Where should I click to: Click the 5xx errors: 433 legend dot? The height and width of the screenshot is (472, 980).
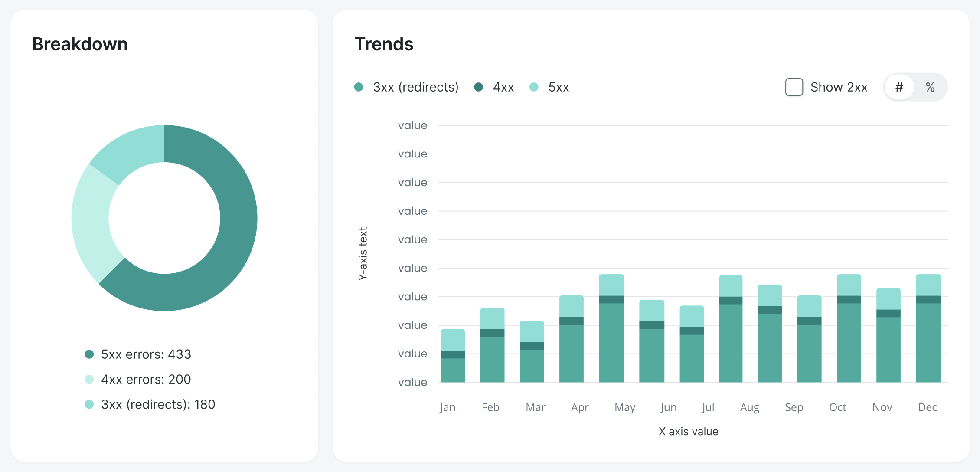pyautogui.click(x=89, y=354)
